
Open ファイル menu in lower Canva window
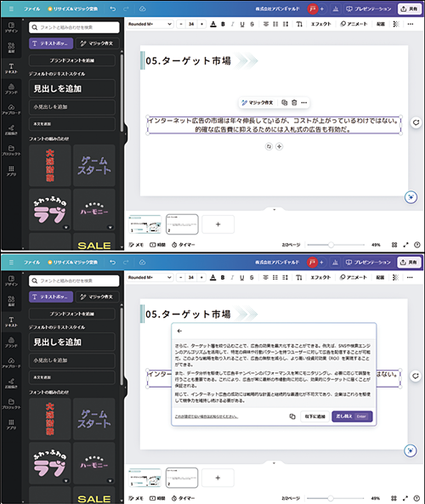31,263
